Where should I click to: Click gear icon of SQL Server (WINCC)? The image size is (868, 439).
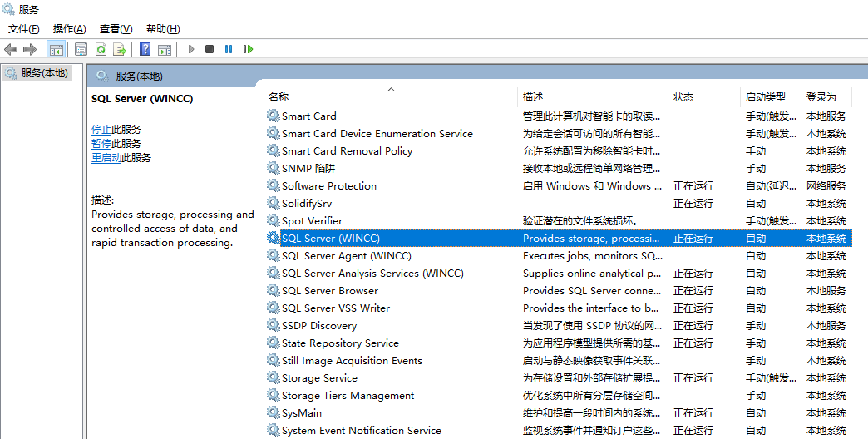(x=273, y=238)
